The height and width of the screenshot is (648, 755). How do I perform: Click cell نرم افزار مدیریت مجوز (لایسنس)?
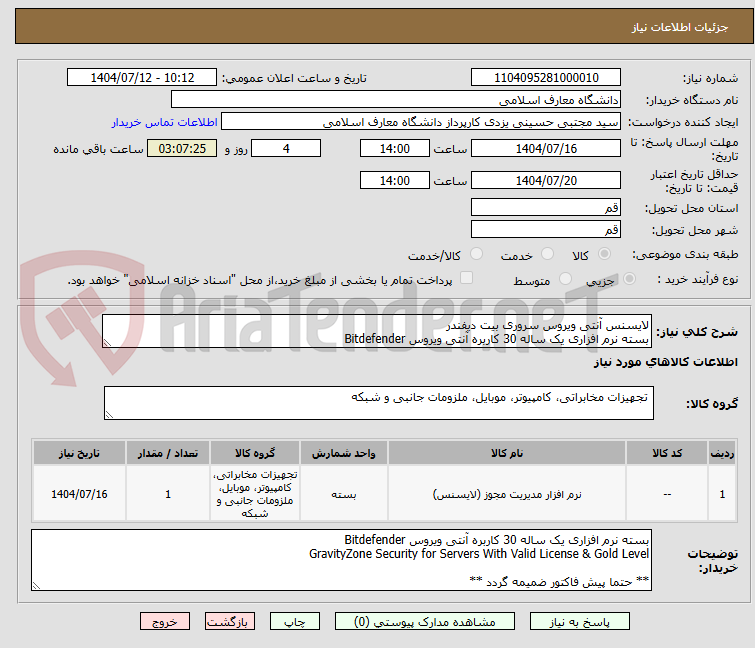click(x=507, y=494)
